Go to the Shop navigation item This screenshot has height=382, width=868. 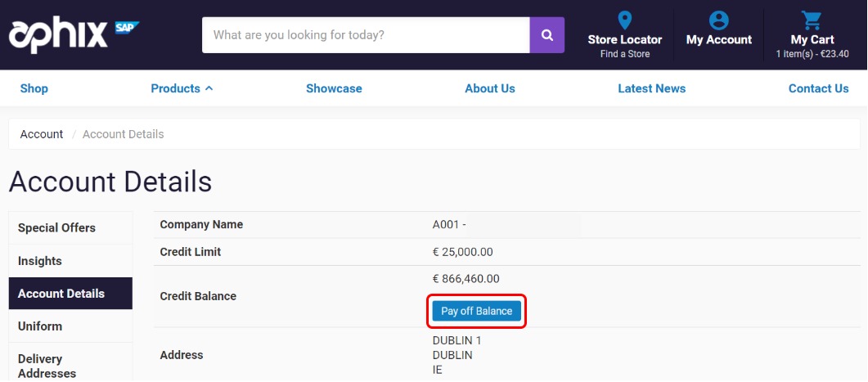(34, 88)
